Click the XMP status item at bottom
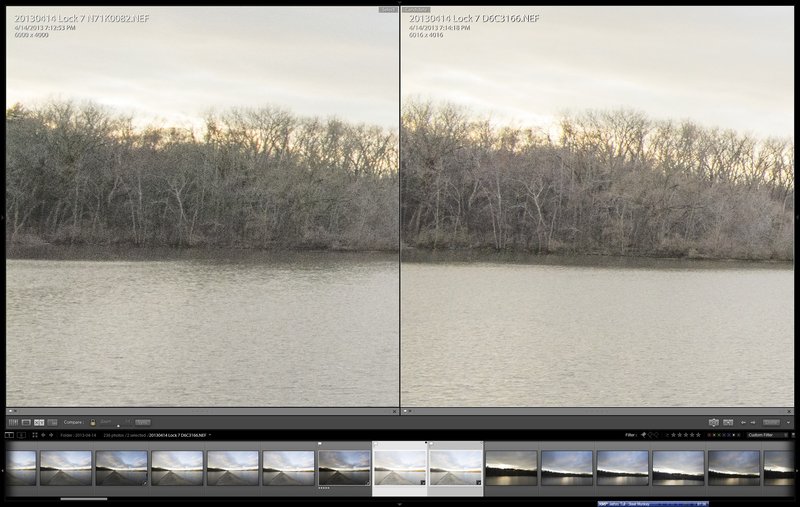 point(653,504)
